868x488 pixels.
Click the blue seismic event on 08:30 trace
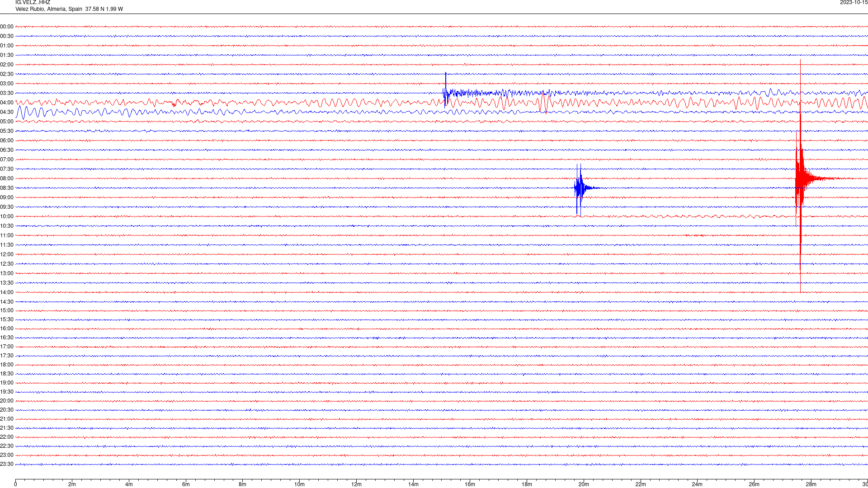click(x=580, y=188)
